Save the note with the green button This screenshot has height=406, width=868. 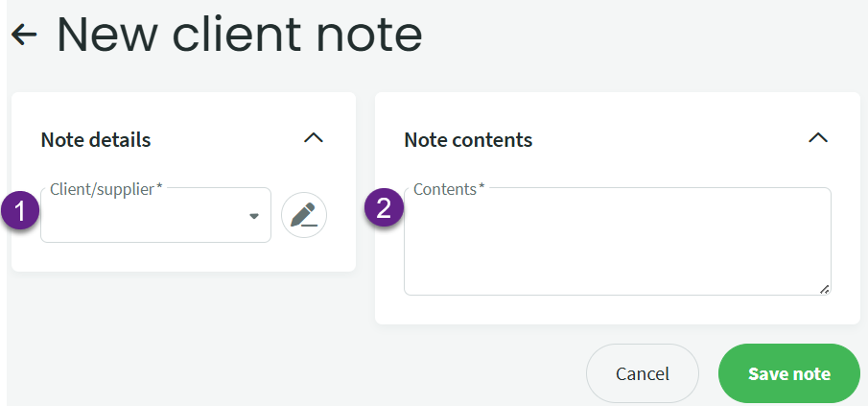788,373
